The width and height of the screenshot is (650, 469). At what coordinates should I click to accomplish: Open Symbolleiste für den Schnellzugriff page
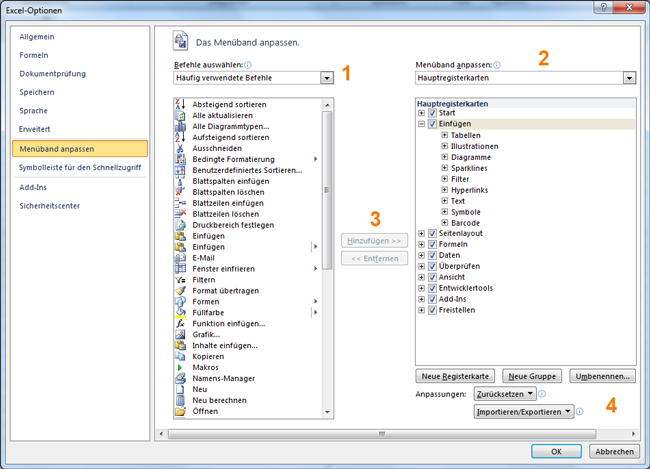coord(80,168)
